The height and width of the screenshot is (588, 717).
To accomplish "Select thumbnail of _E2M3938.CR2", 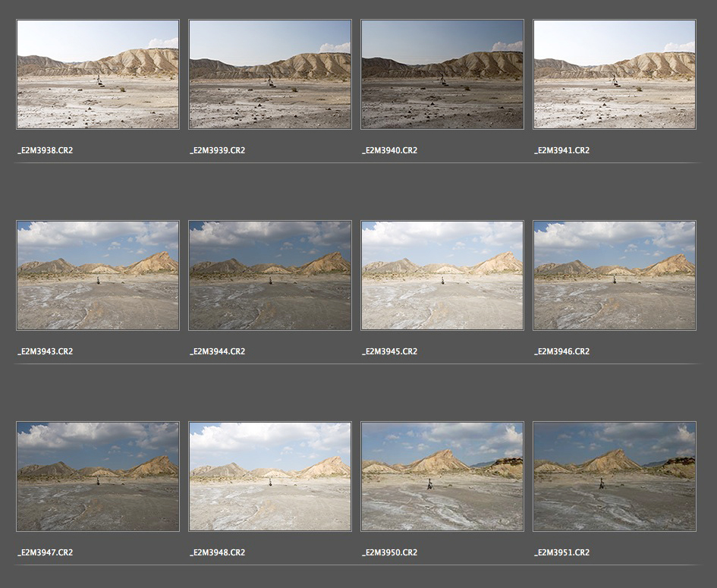I will [x=98, y=74].
